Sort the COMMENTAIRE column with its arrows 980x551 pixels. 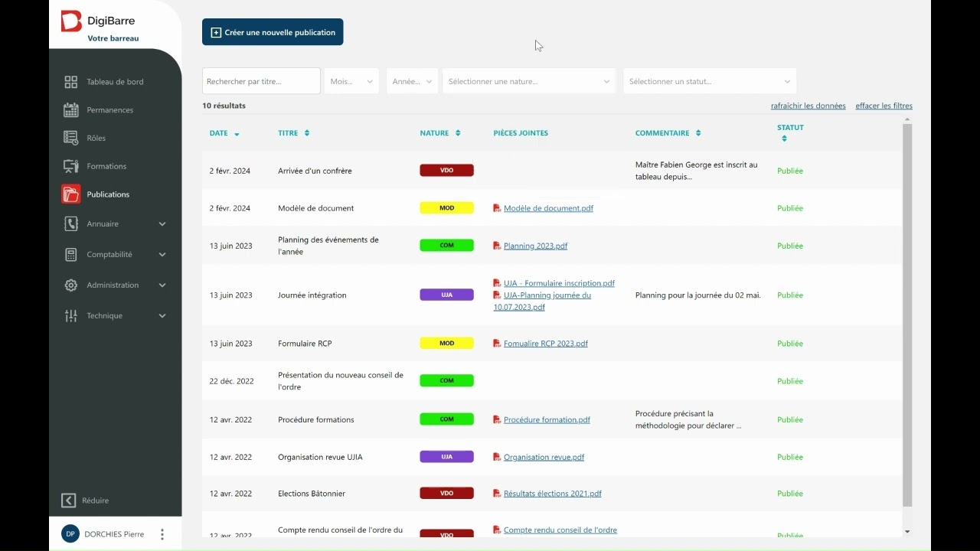pos(698,133)
